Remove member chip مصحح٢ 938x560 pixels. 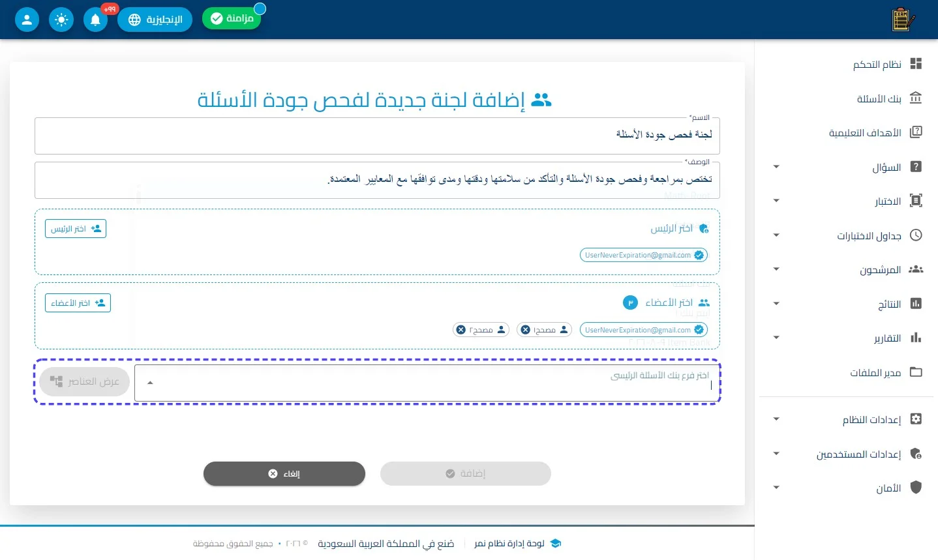[461, 330]
